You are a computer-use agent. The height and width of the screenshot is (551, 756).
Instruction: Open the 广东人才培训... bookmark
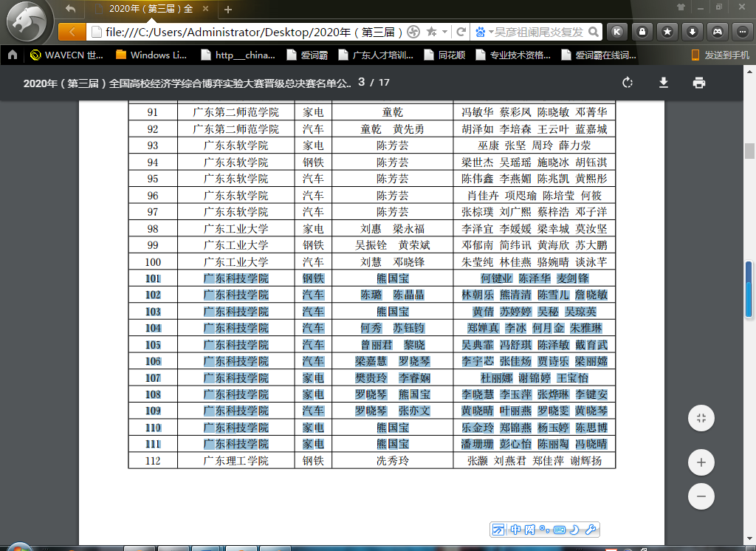pos(376,55)
